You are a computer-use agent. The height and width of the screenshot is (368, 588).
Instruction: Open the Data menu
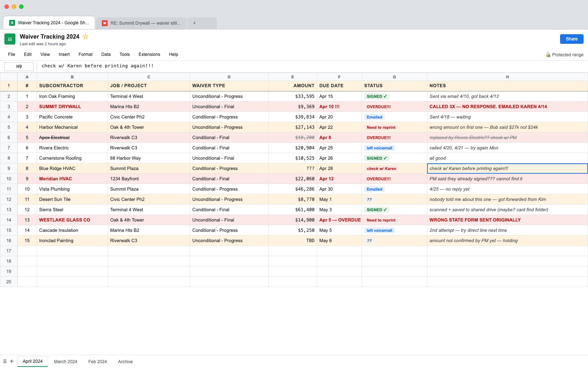(106, 54)
